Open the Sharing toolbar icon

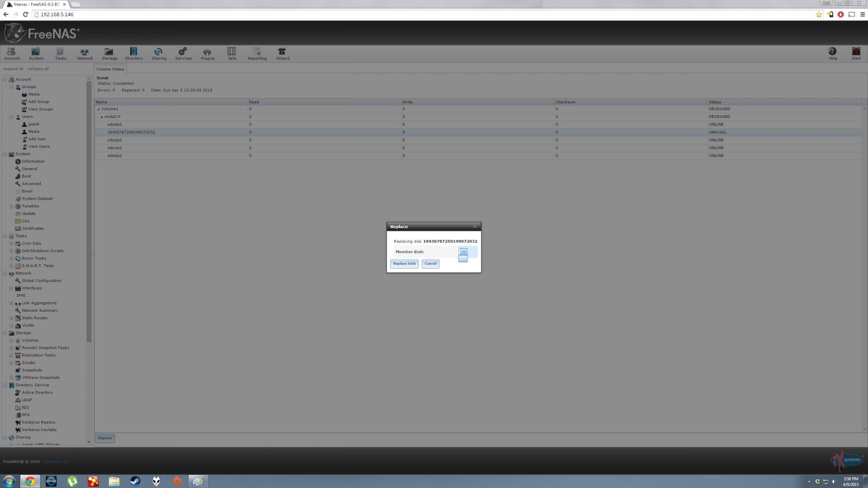tap(159, 53)
